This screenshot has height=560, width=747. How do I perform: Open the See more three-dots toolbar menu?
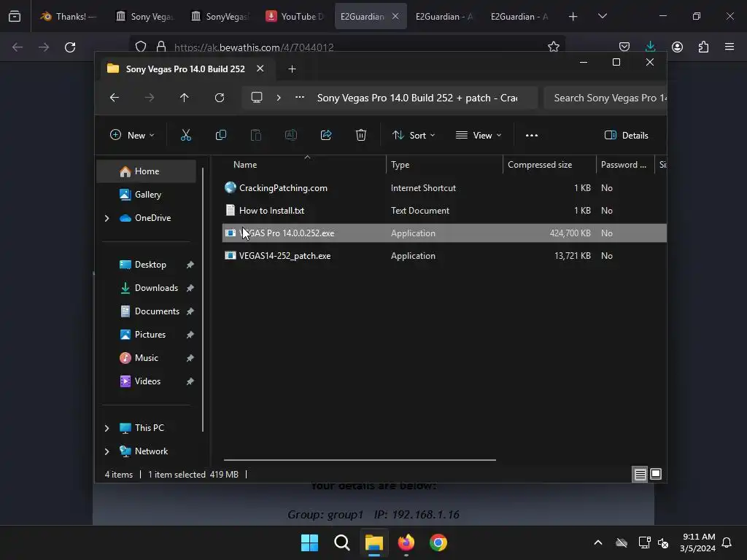[532, 135]
